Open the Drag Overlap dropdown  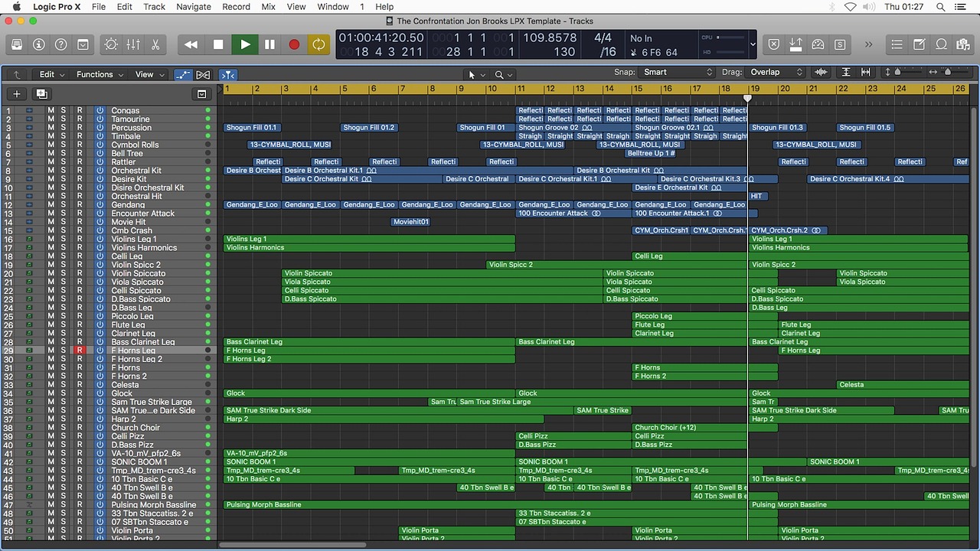point(776,73)
